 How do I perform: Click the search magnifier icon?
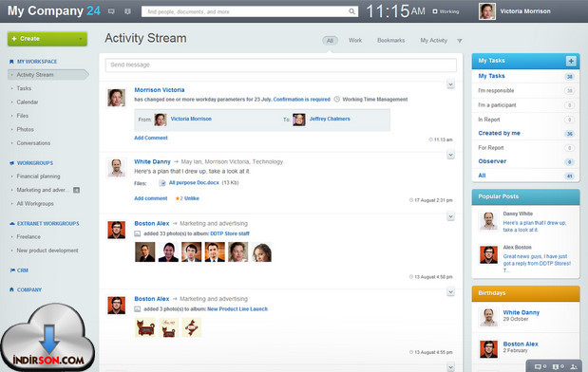coord(351,11)
